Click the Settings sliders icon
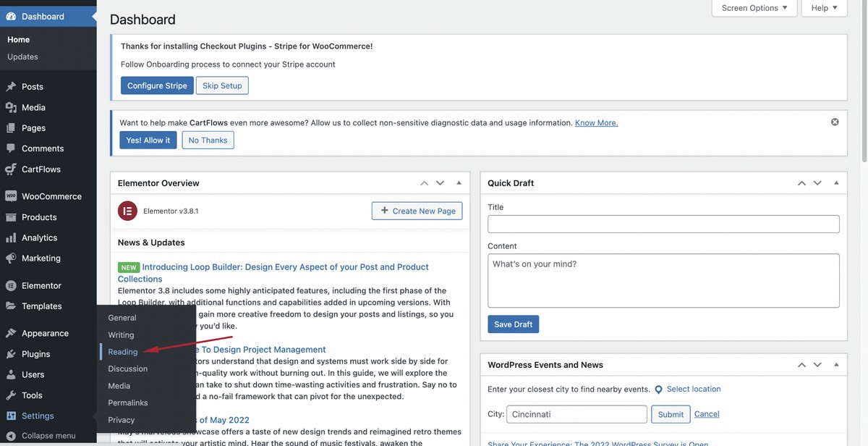The width and height of the screenshot is (868, 446). [11, 416]
